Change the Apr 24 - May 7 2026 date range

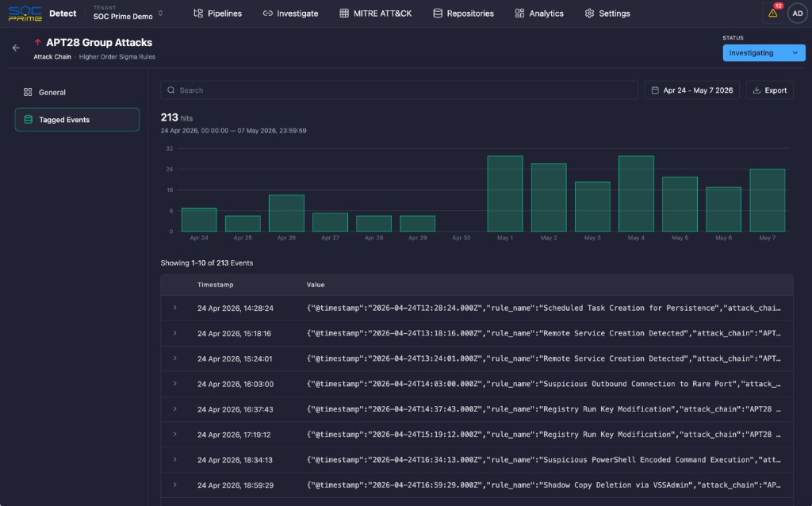(691, 90)
